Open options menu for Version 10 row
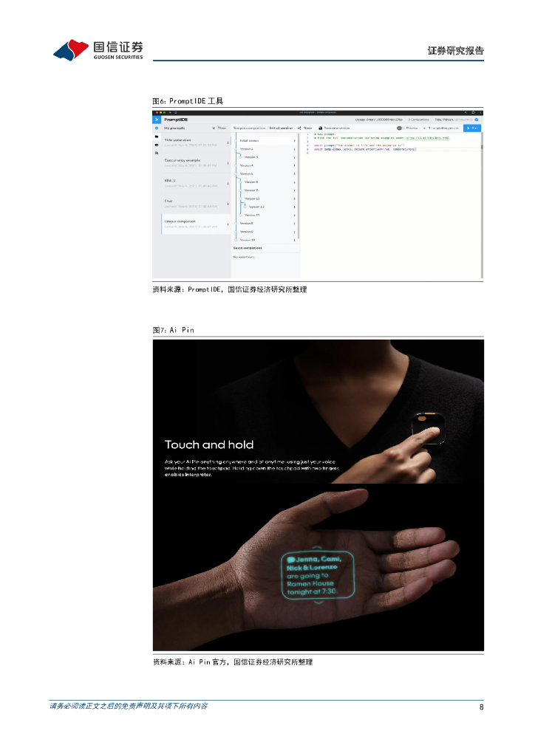The width and height of the screenshot is (535, 756). click(294, 240)
